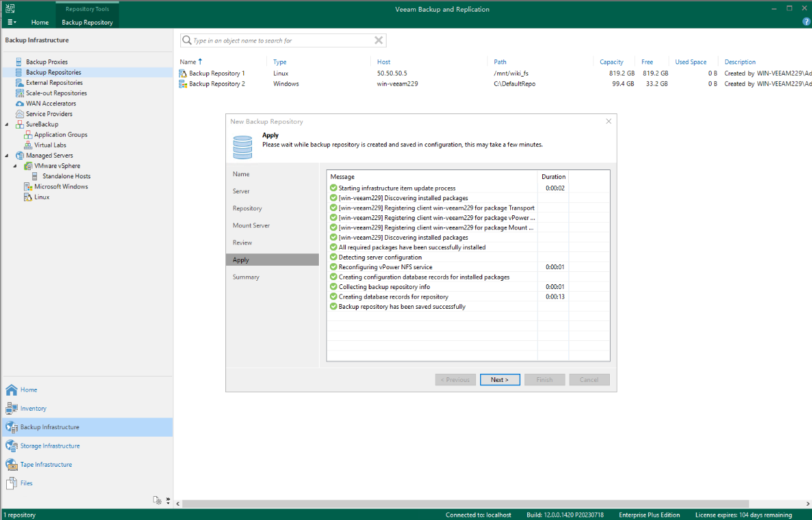Clear search box with the X icon
This screenshot has height=520, width=812.
379,40
